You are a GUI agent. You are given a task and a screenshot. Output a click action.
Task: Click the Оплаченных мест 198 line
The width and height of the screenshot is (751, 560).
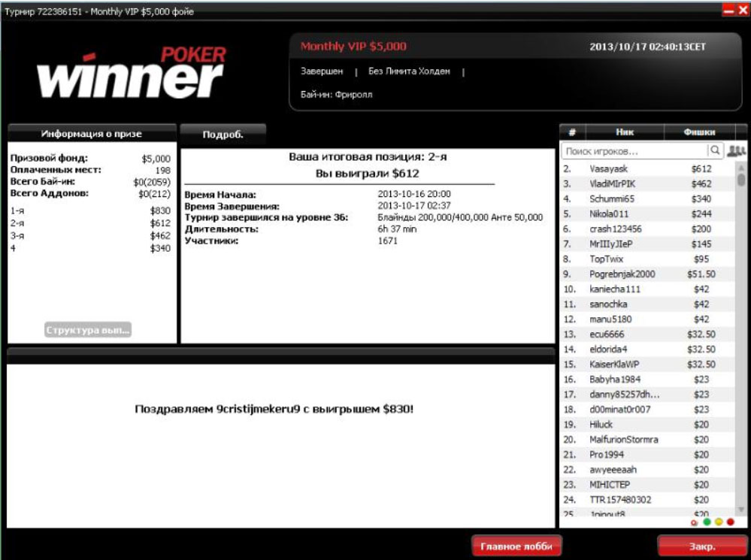90,170
